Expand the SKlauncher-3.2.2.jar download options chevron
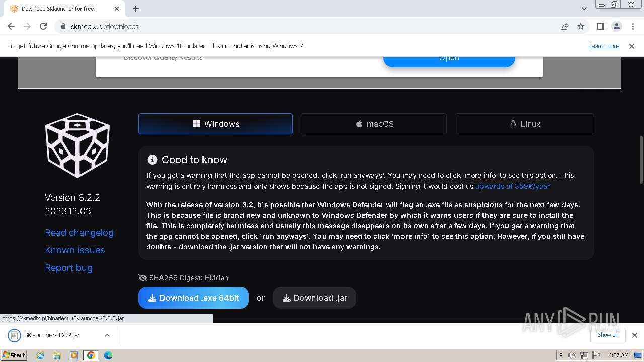 (x=107, y=335)
